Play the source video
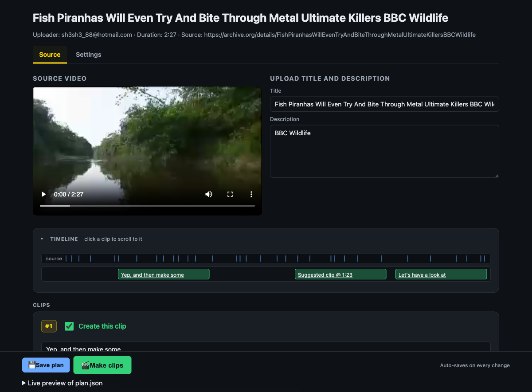 [x=43, y=194]
